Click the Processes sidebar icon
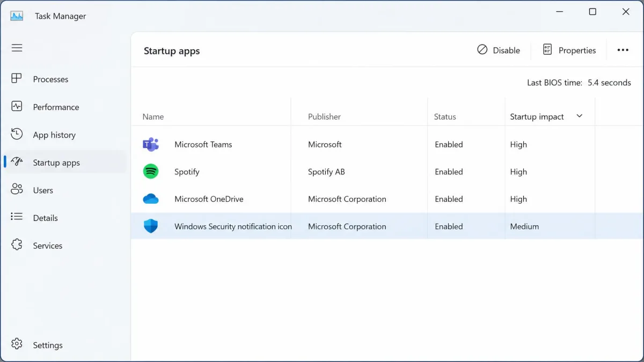The width and height of the screenshot is (644, 362). pos(17,79)
